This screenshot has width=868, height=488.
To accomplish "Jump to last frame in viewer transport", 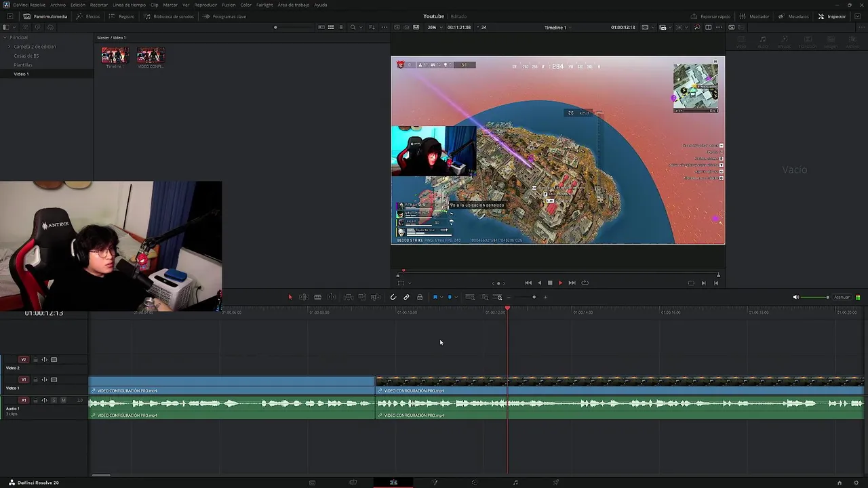I will [x=572, y=283].
